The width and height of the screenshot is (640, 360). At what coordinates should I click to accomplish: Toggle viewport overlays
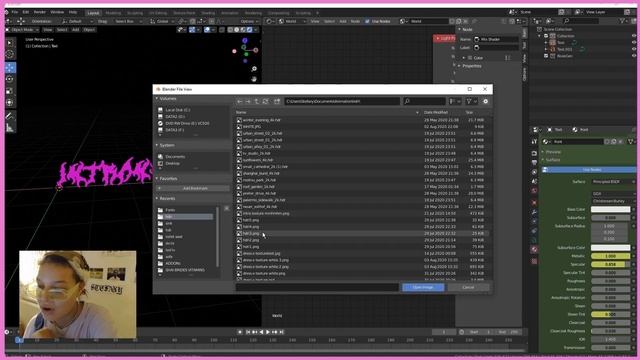[x=207, y=30]
